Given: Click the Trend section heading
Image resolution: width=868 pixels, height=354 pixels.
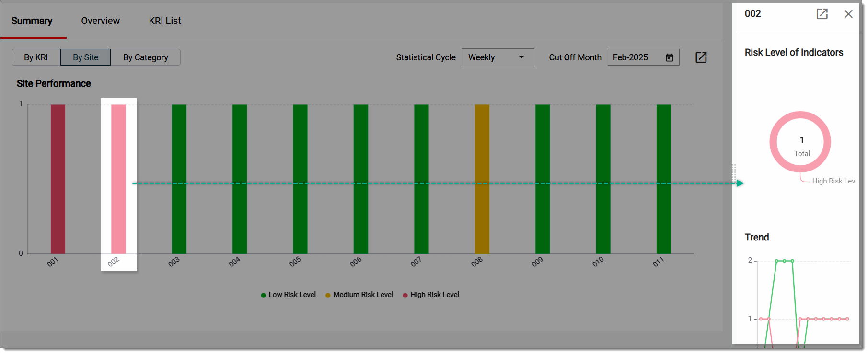Looking at the screenshot, I should click(x=757, y=238).
